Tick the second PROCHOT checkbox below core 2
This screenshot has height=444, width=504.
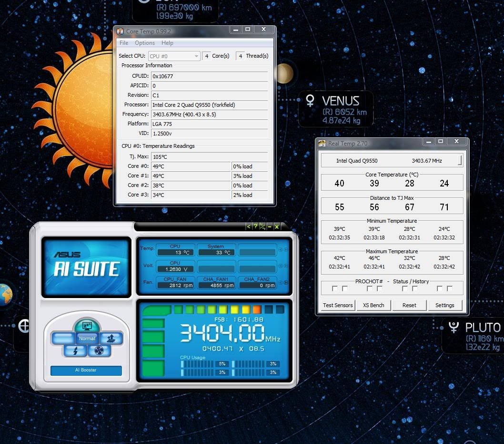point(415,289)
